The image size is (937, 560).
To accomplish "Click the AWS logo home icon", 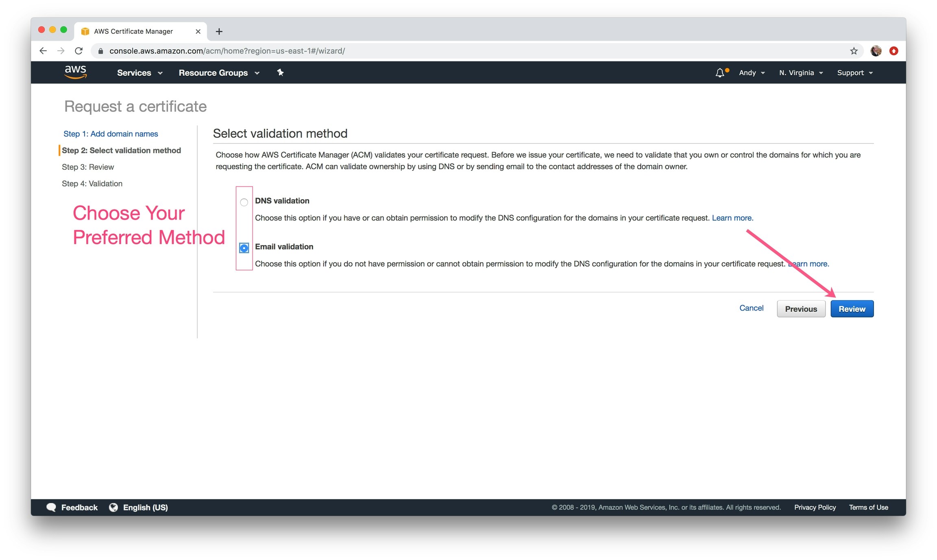I will tap(75, 72).
